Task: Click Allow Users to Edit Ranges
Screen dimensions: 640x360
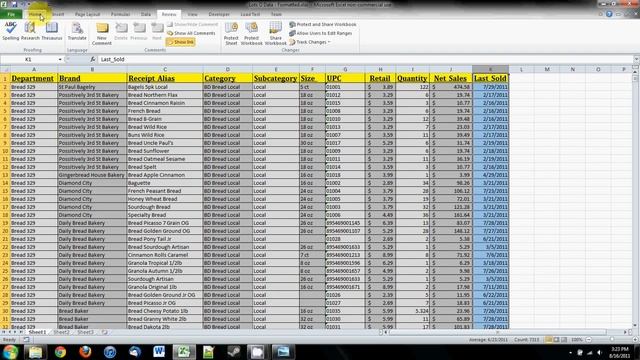Action: (x=321, y=33)
